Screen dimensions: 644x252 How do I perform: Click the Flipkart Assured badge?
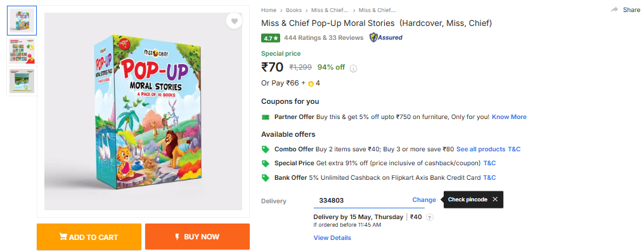pyautogui.click(x=385, y=38)
